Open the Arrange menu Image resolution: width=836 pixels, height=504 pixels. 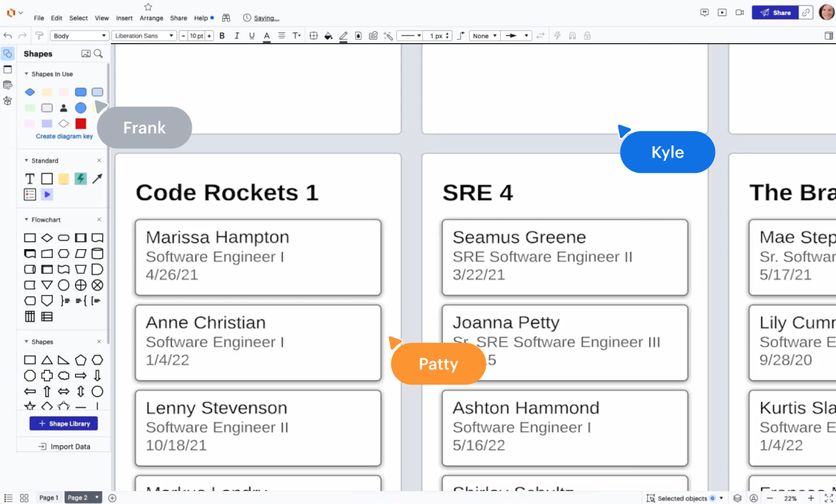[151, 18]
